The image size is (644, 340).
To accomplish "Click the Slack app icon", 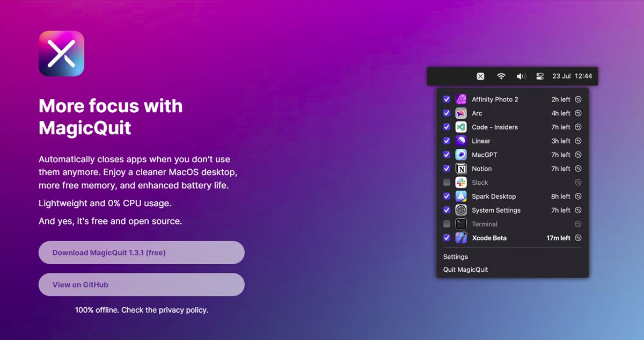I will (461, 183).
